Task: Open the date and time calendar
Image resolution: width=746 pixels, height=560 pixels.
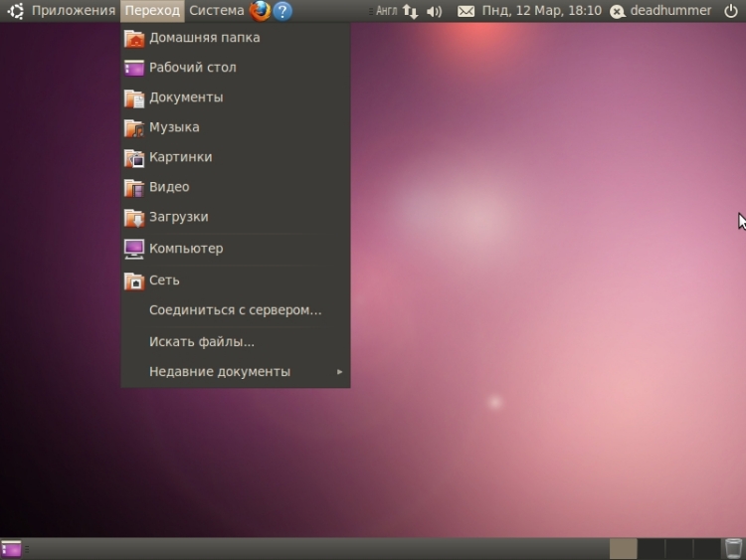Action: coord(541,11)
